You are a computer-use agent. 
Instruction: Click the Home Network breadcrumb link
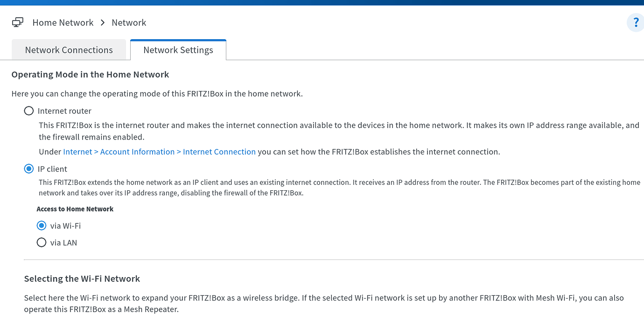click(x=63, y=22)
